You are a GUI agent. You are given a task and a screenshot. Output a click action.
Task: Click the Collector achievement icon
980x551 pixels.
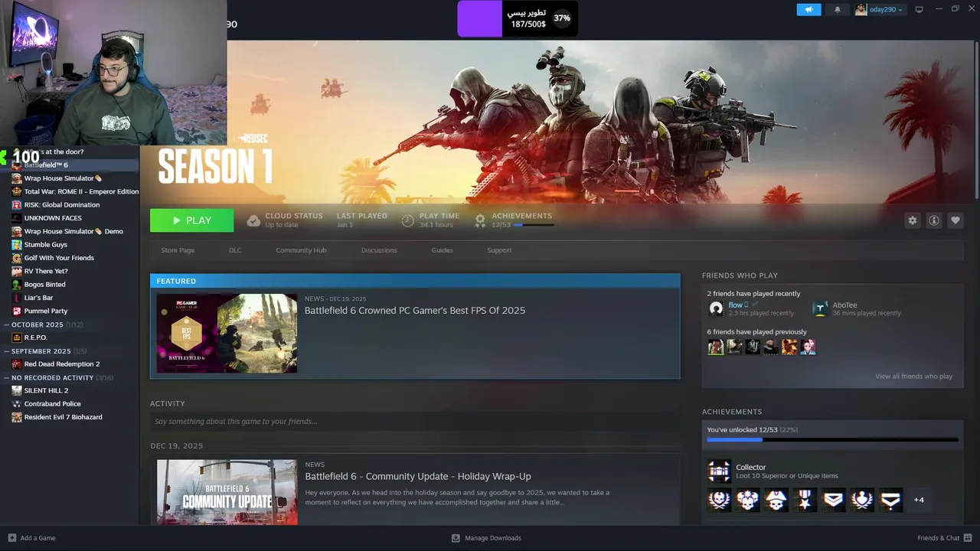click(719, 472)
